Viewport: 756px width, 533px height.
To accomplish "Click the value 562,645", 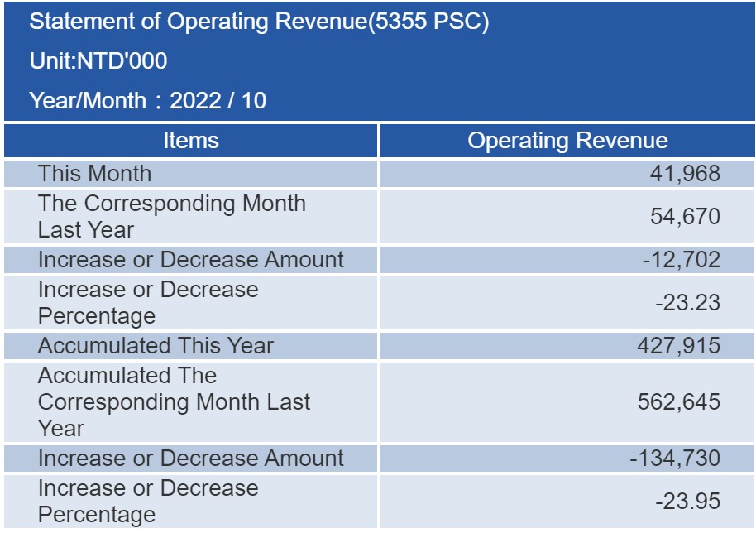I will coord(678,401).
